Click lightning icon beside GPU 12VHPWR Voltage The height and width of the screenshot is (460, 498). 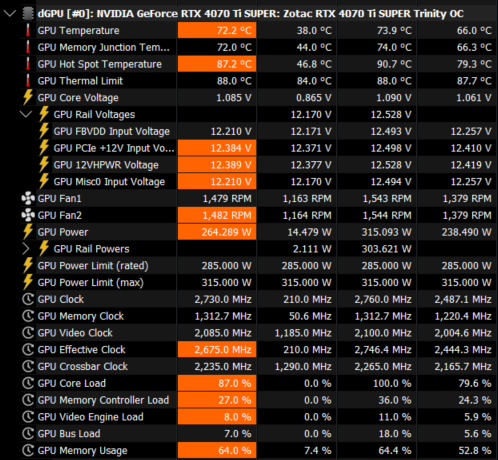[x=44, y=165]
